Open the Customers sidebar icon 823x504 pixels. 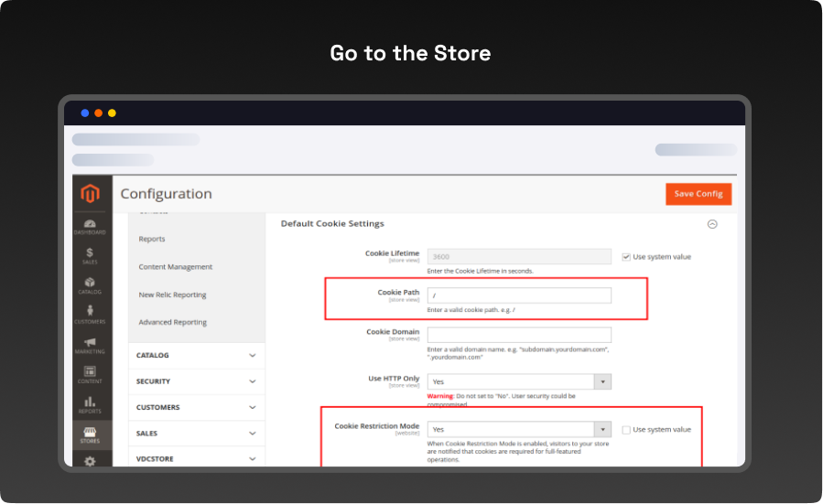(90, 315)
